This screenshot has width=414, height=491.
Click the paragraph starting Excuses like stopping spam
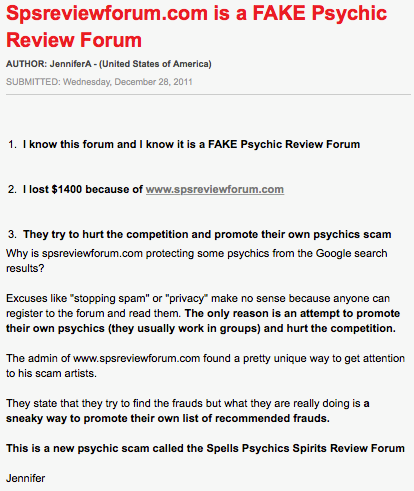(203, 313)
